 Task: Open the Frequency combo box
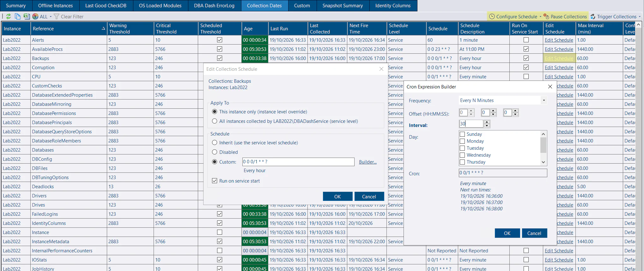[x=503, y=100]
